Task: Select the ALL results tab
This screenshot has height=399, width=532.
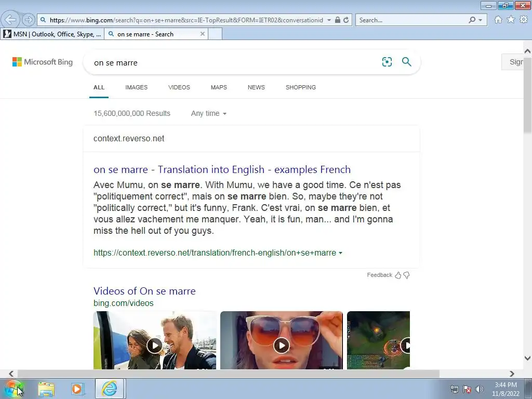Action: (x=99, y=87)
